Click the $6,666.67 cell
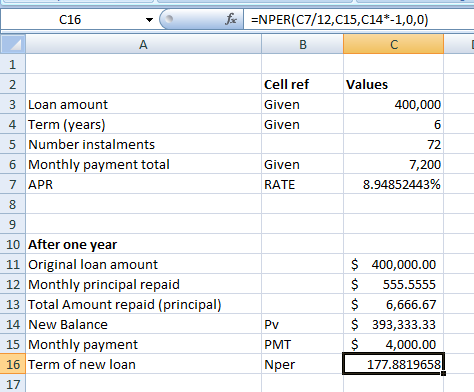This screenshot has width=474, height=392. 394,304
